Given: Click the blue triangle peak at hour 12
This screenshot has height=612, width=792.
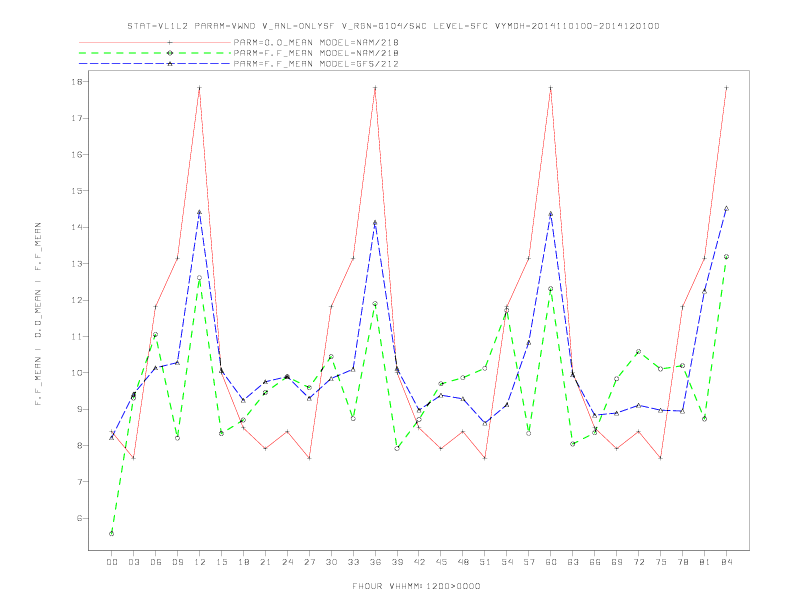Looking at the screenshot, I should [x=200, y=212].
